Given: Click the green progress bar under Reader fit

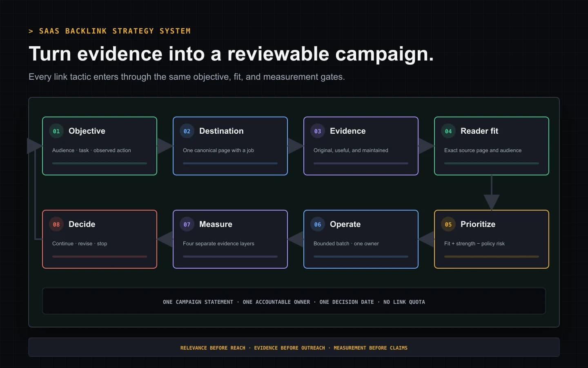Looking at the screenshot, I should pyautogui.click(x=492, y=163).
